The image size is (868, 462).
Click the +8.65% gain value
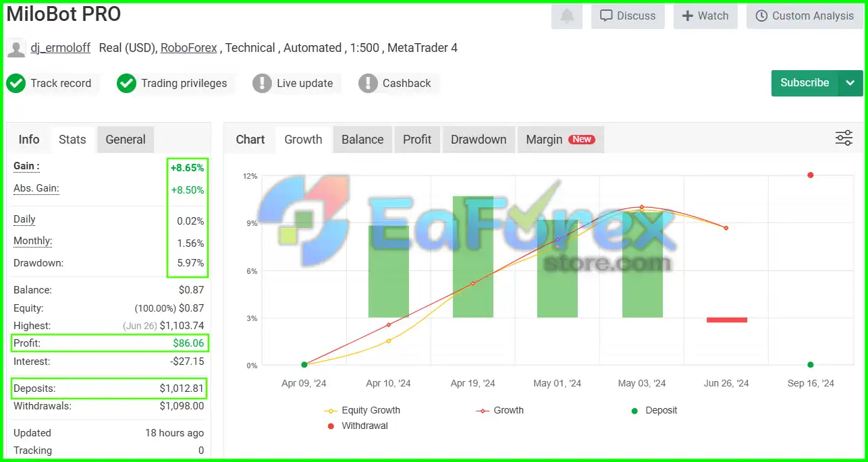tap(187, 168)
